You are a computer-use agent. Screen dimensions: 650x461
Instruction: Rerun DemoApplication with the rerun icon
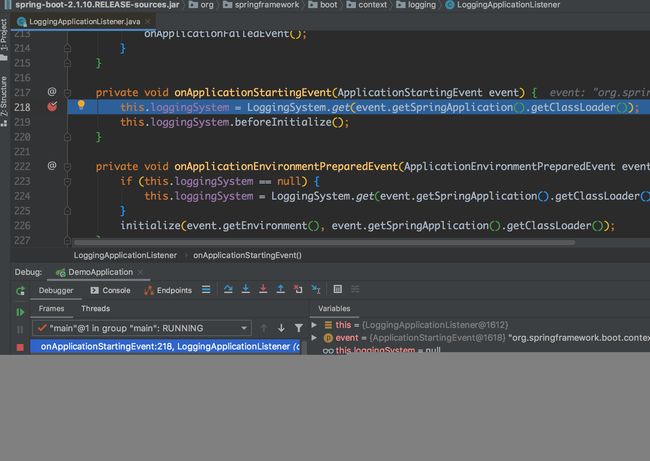pyautogui.click(x=20, y=291)
